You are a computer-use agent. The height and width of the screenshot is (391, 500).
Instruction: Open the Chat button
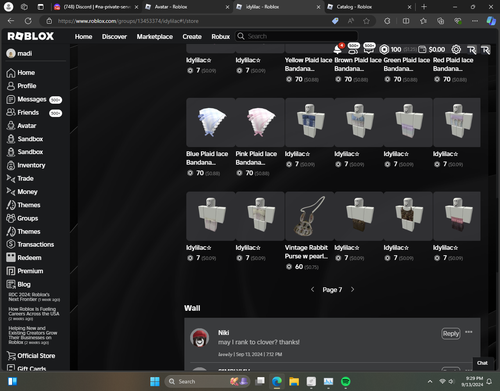tap(482, 363)
